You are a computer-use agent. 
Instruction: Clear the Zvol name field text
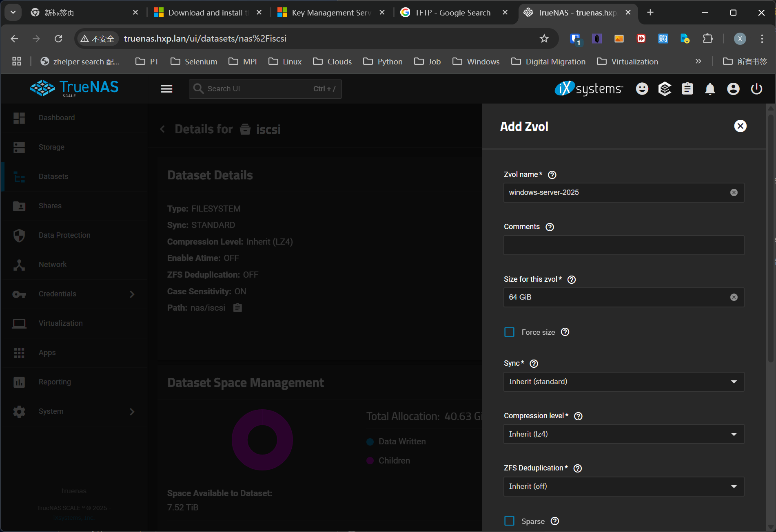[x=734, y=192]
